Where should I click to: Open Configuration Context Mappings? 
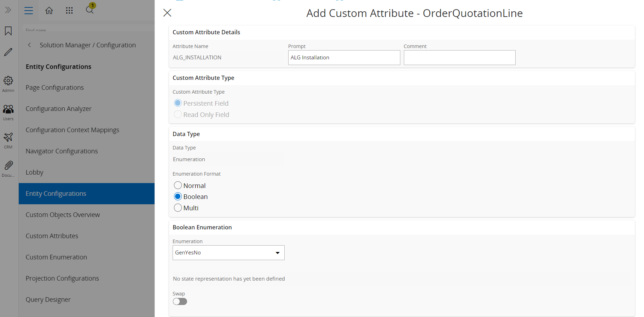click(87, 130)
